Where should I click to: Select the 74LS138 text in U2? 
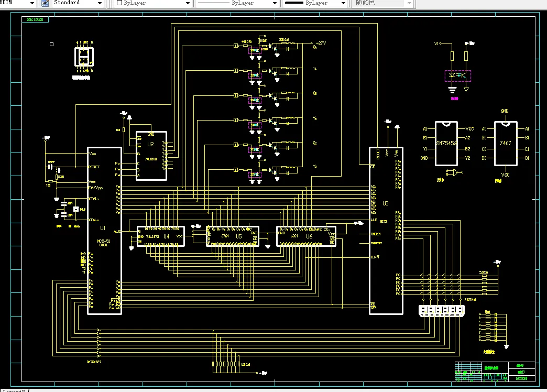151,159
